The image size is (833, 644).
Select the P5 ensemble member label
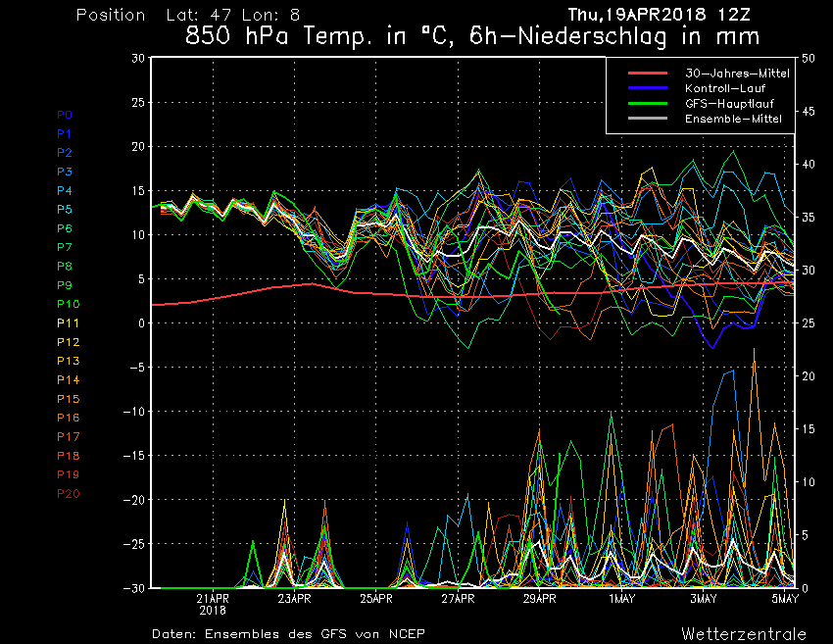tap(65, 210)
